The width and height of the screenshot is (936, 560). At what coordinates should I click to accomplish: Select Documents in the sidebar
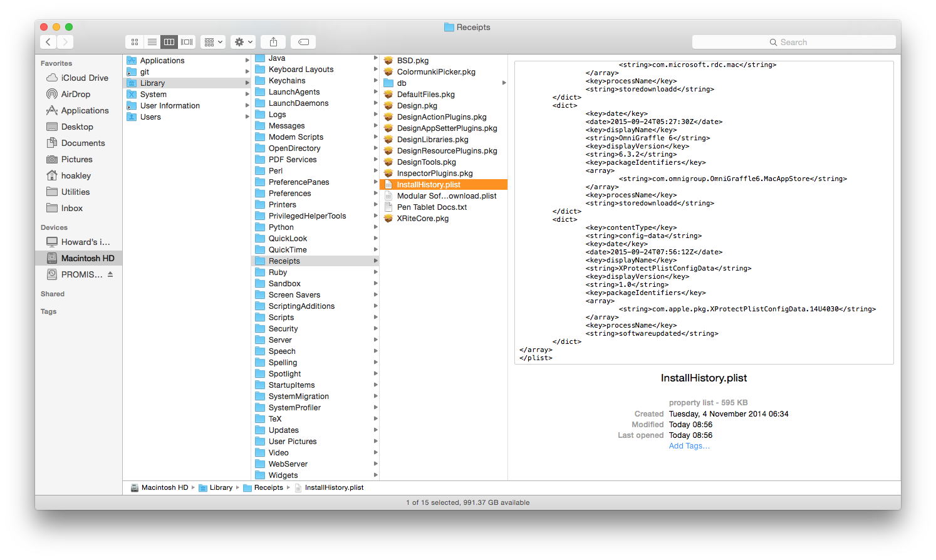[83, 143]
